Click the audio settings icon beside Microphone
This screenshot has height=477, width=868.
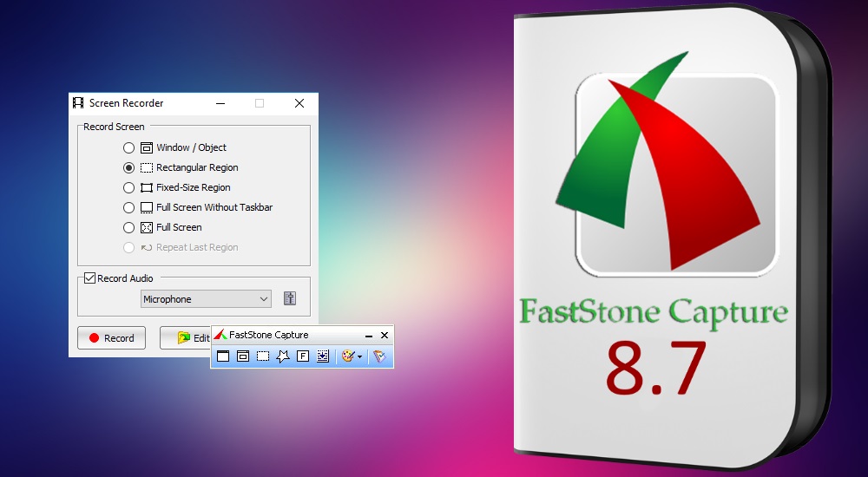[x=290, y=299]
